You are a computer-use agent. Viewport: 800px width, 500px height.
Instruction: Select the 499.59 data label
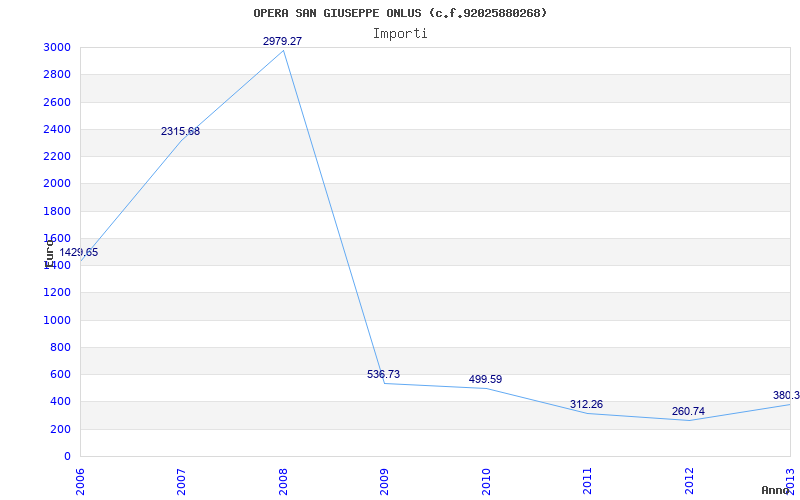(x=485, y=380)
